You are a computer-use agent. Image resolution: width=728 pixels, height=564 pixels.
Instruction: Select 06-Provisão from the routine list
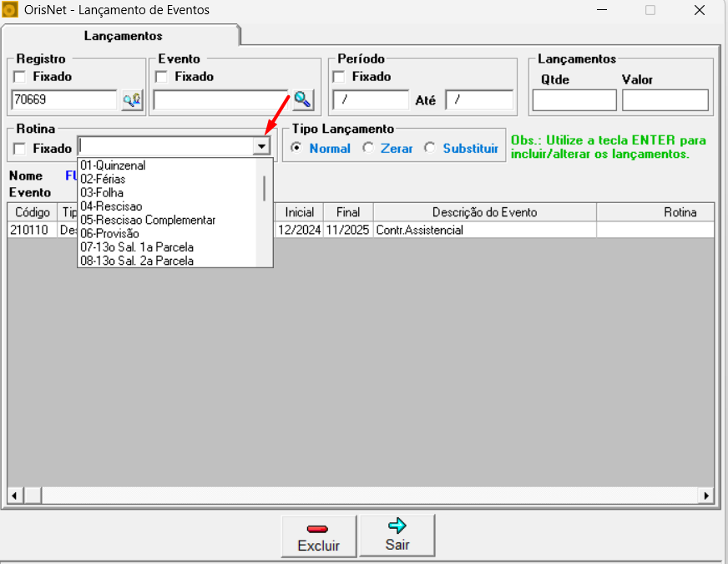click(x=109, y=234)
